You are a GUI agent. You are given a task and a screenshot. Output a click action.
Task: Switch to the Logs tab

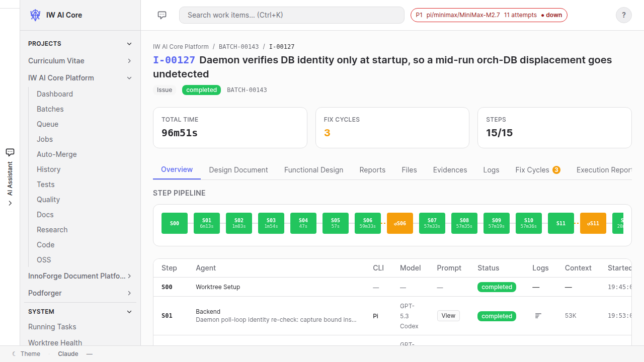pyautogui.click(x=491, y=170)
